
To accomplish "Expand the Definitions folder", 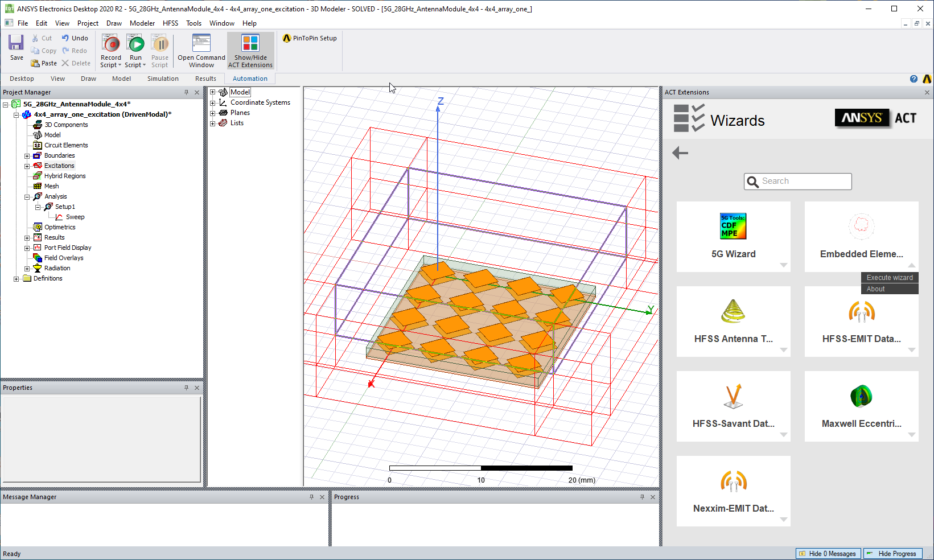I will point(16,278).
